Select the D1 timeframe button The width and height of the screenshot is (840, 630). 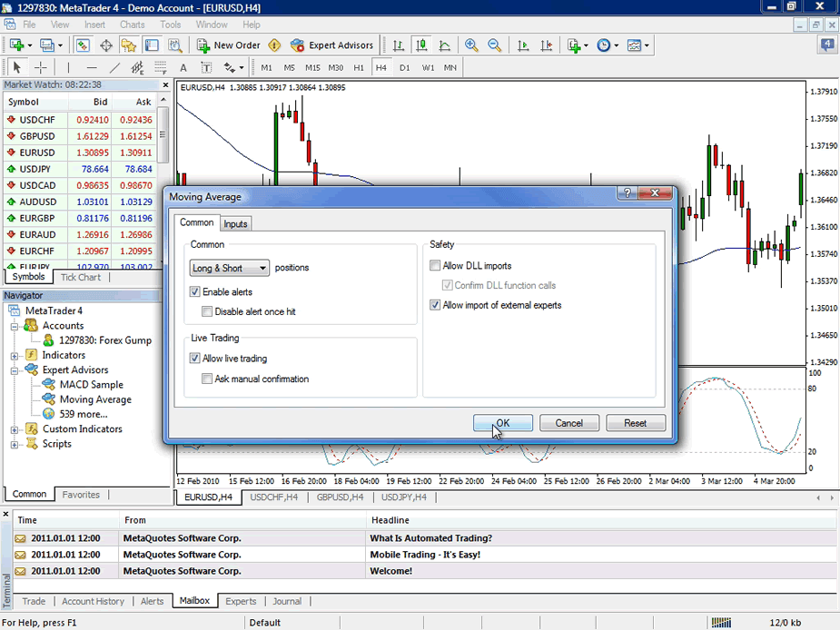click(x=404, y=67)
